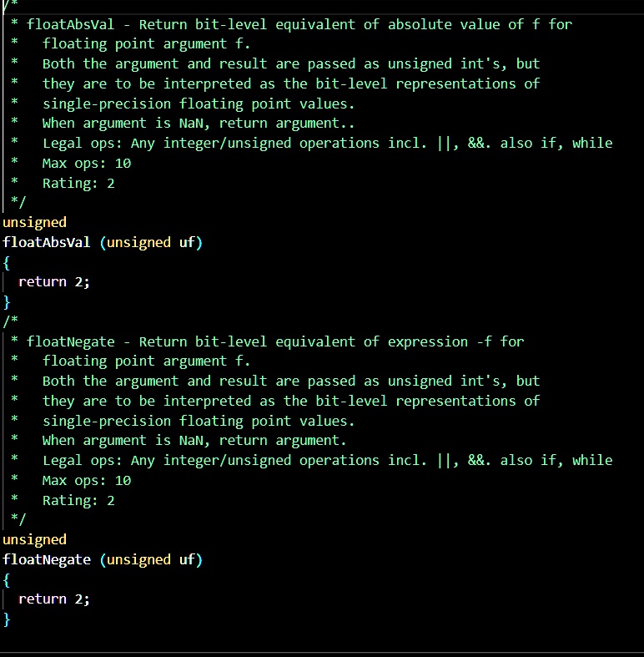Screen dimensions: 644x657
Task: Click the closing brace of floatNegate
Action: point(7,619)
